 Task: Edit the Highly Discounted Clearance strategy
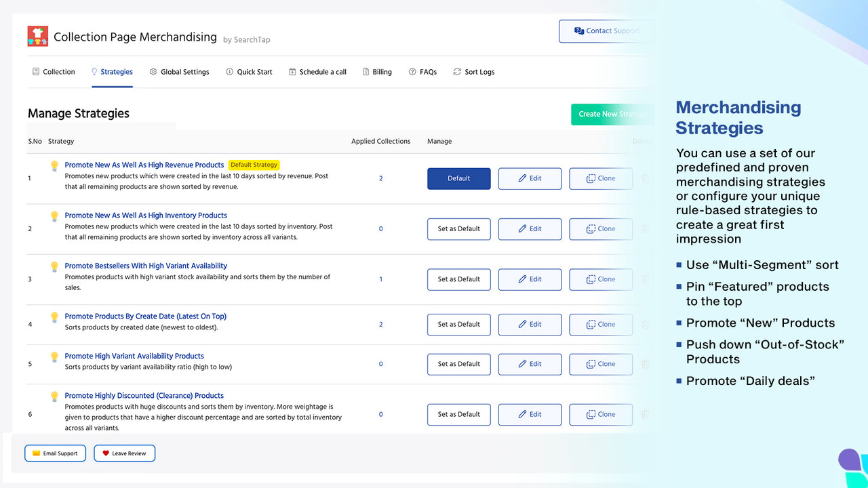(x=530, y=414)
